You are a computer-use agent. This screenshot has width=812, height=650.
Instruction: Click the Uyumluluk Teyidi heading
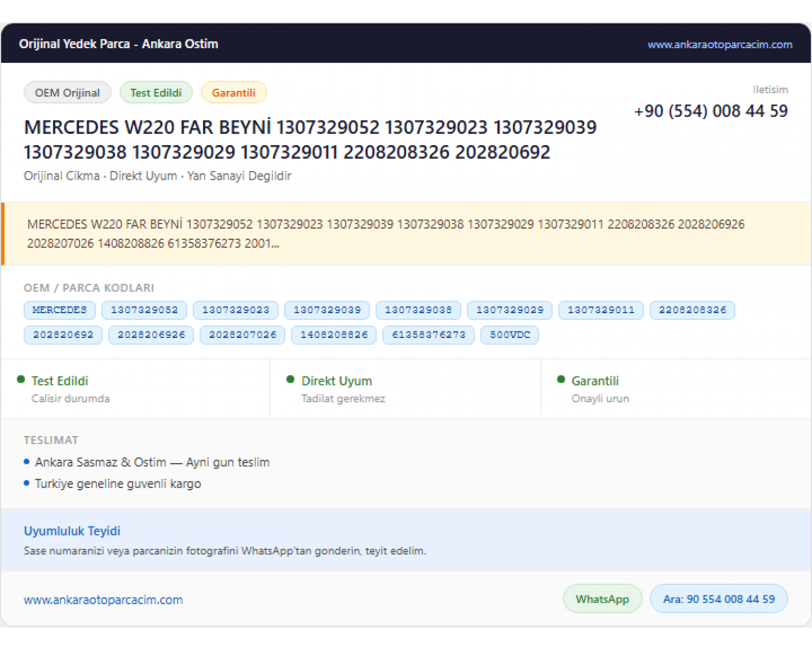pos(72,531)
